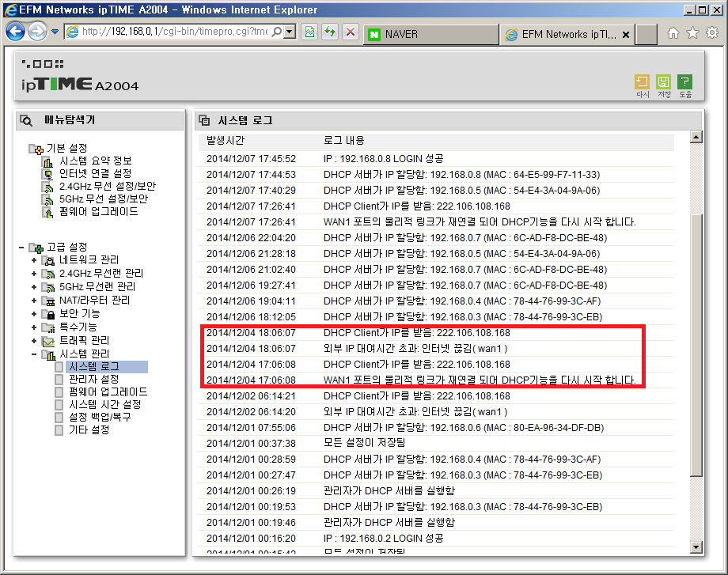Screen dimensions: 728x575
Task: Open the Favorites star icon
Action: pyautogui.click(x=692, y=33)
